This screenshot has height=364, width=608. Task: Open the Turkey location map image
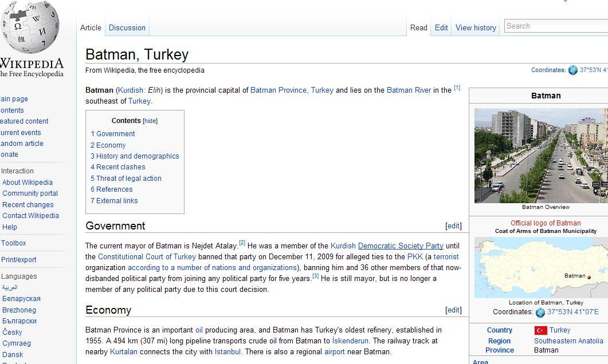click(542, 268)
